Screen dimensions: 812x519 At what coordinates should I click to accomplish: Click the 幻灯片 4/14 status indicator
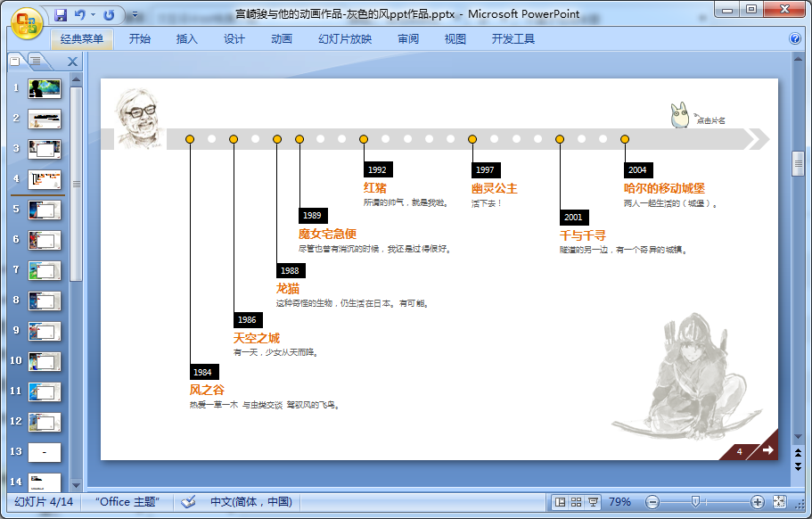(x=44, y=502)
